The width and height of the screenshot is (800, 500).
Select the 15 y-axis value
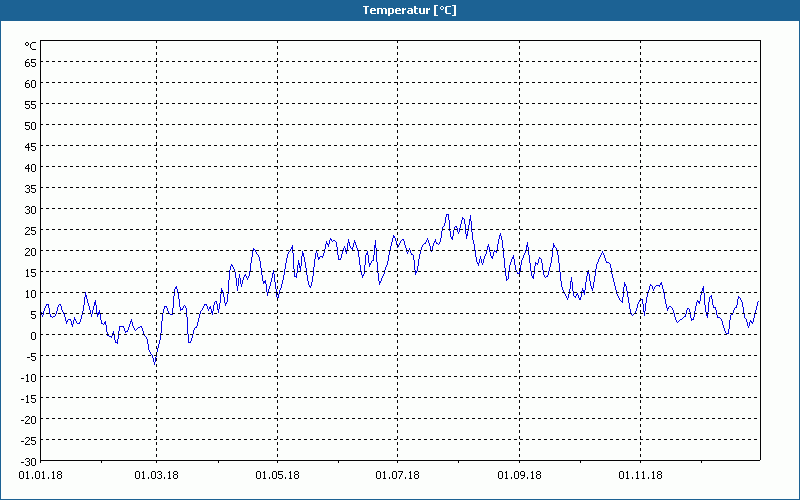[31, 272]
